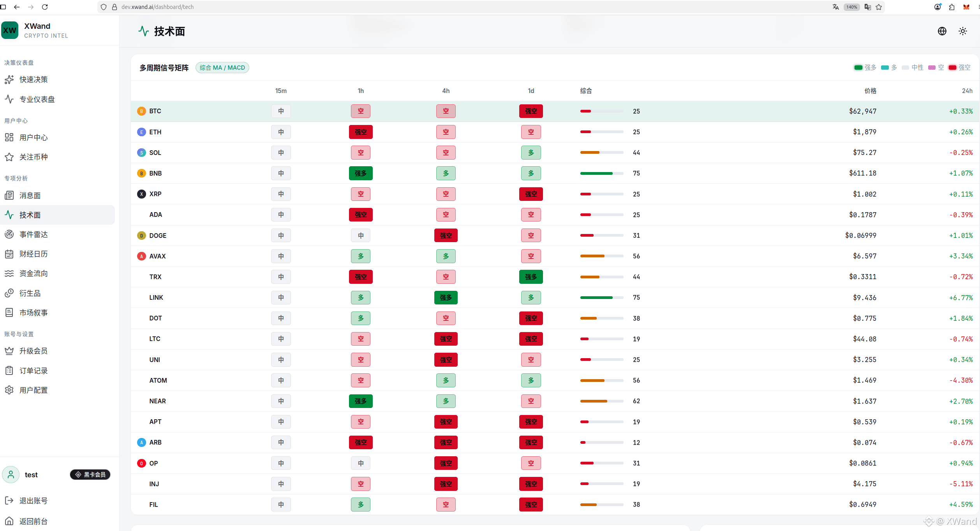Open 关注币种 watchlist
Image resolution: width=980 pixels, height=531 pixels.
pyautogui.click(x=58, y=157)
